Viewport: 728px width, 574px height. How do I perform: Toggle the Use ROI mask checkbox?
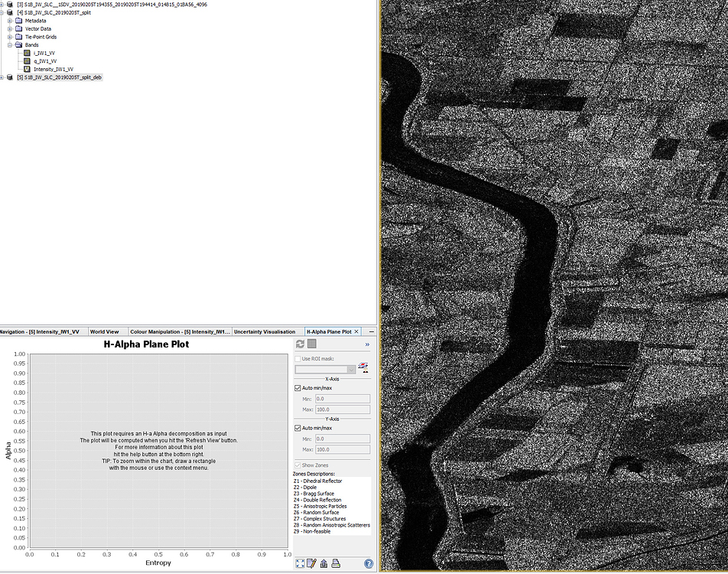[x=298, y=358]
